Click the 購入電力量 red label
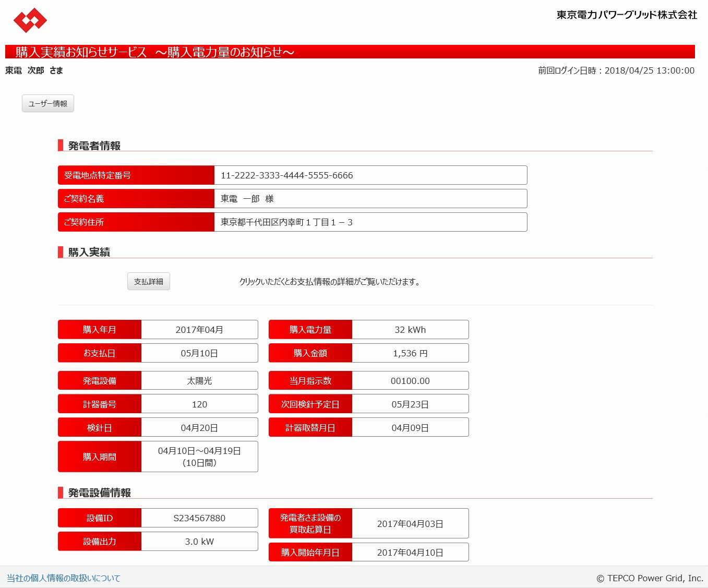The image size is (708, 588). [x=310, y=330]
